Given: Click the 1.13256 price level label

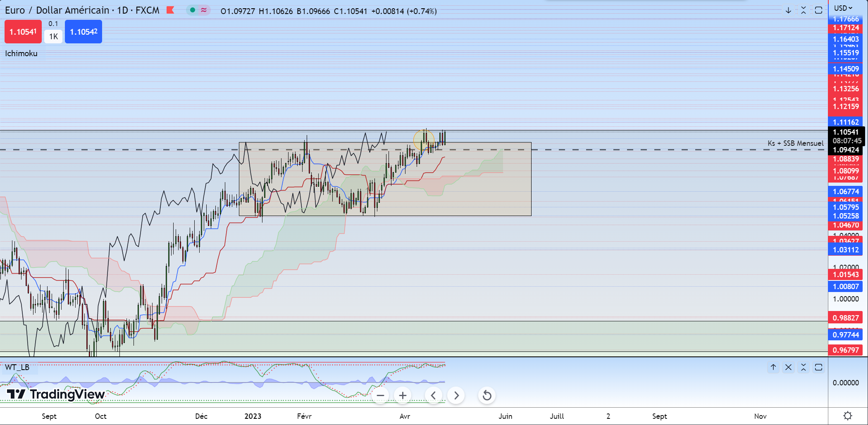Looking at the screenshot, I should [x=846, y=89].
